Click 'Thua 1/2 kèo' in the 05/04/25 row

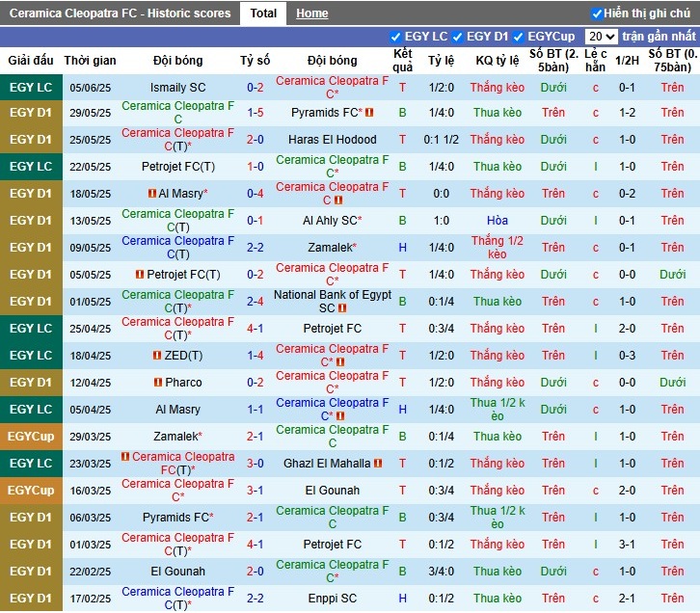[497, 409]
